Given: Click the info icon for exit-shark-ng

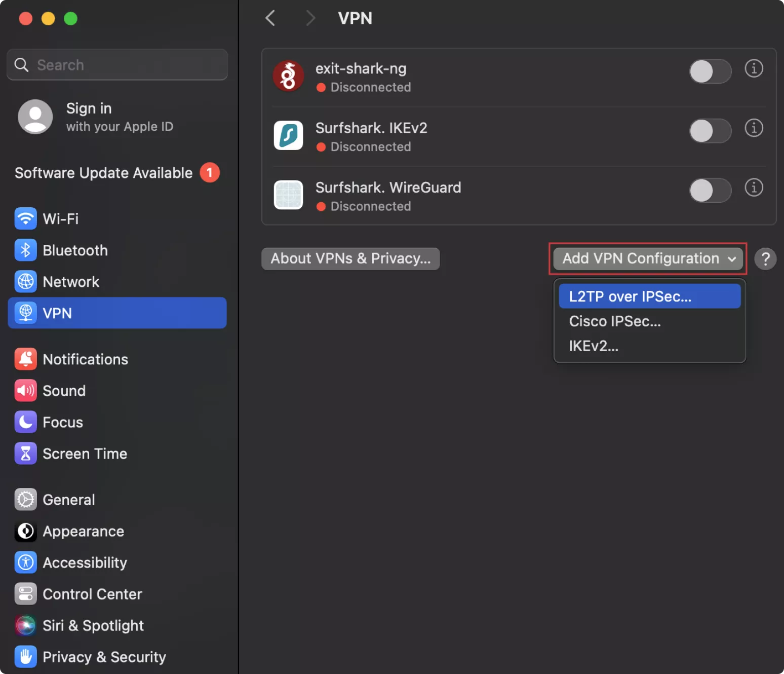Looking at the screenshot, I should pos(754,68).
